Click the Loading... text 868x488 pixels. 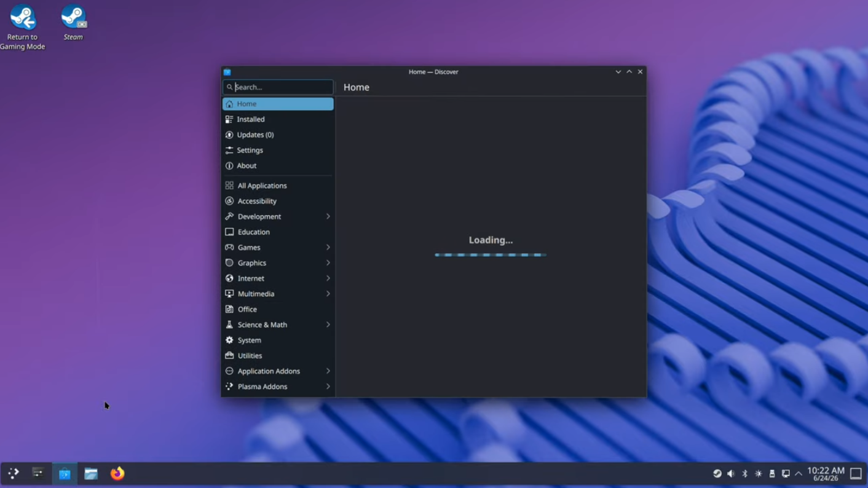pyautogui.click(x=491, y=240)
